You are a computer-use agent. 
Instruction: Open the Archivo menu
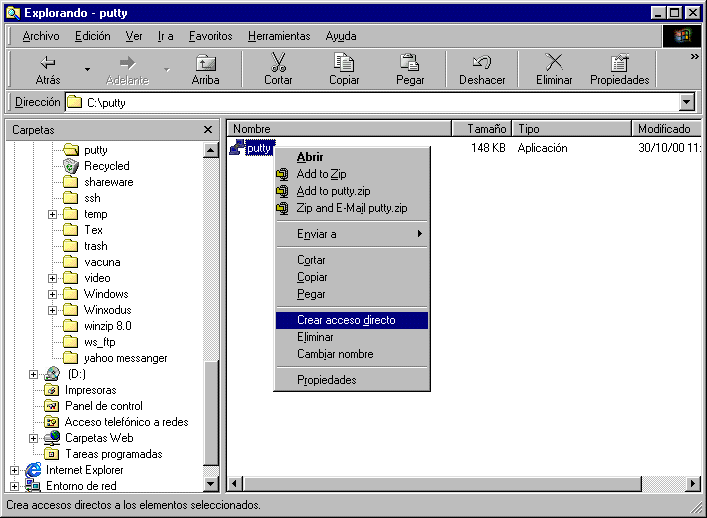coord(41,36)
